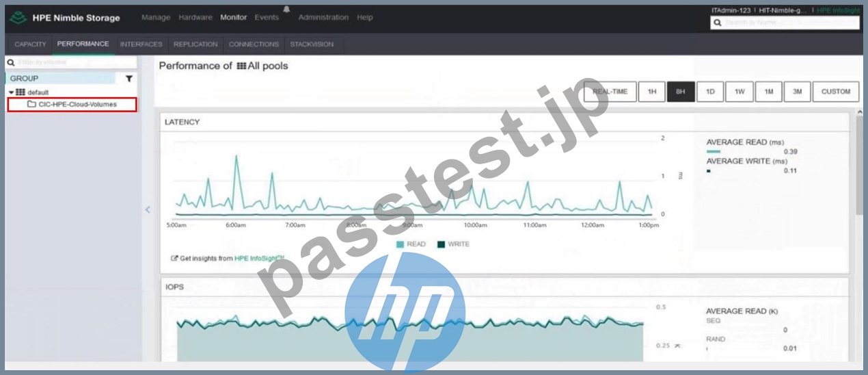Click the page vertical scrollbar thumb
Image resolution: width=868 pixels, height=375 pixels.
[x=859, y=166]
